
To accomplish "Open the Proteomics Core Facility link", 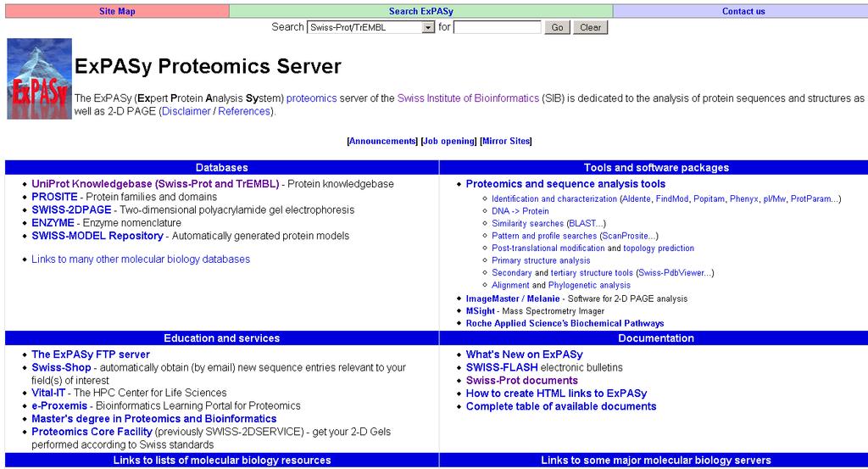I will [x=92, y=432].
